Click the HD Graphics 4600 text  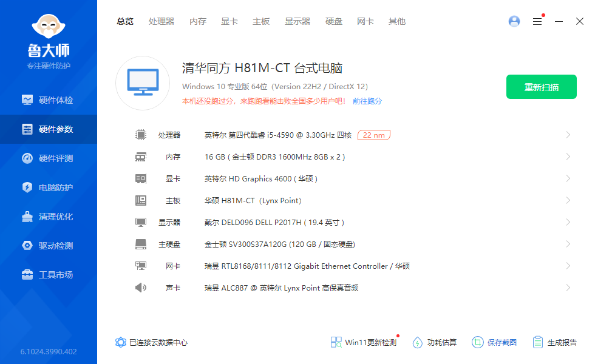(x=260, y=178)
